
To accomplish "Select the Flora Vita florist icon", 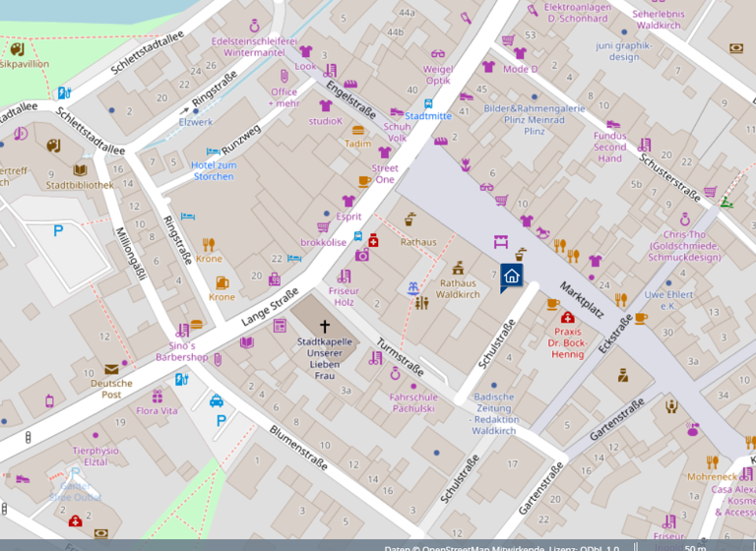I will point(156,397).
